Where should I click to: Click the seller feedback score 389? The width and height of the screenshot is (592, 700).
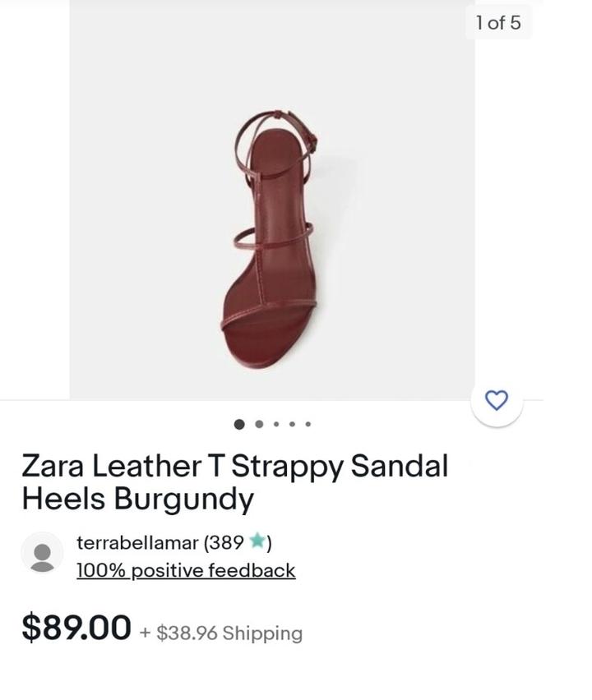pyautogui.click(x=226, y=543)
